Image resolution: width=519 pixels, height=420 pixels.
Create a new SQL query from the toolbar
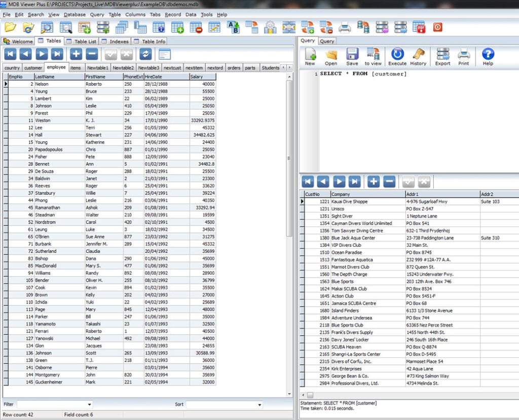pos(310,56)
